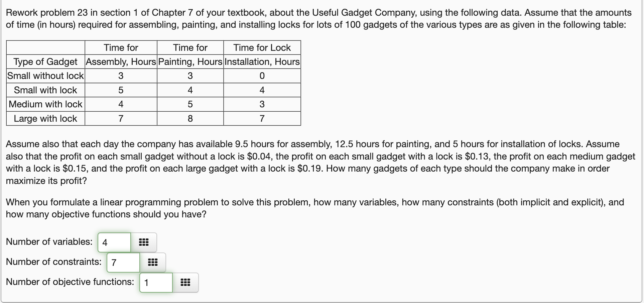Viewport: 644px width, 303px height.
Task: Focus the Number of objective functions input
Action: click(155, 282)
